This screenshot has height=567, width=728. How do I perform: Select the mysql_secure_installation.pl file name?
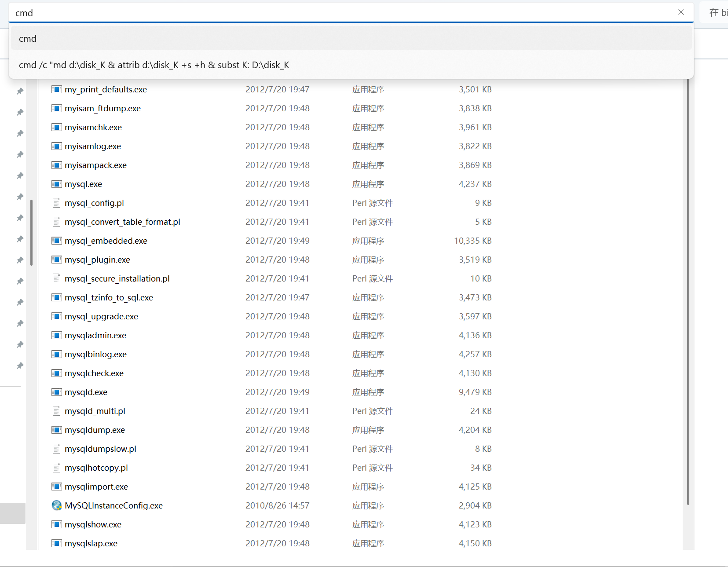pos(117,278)
